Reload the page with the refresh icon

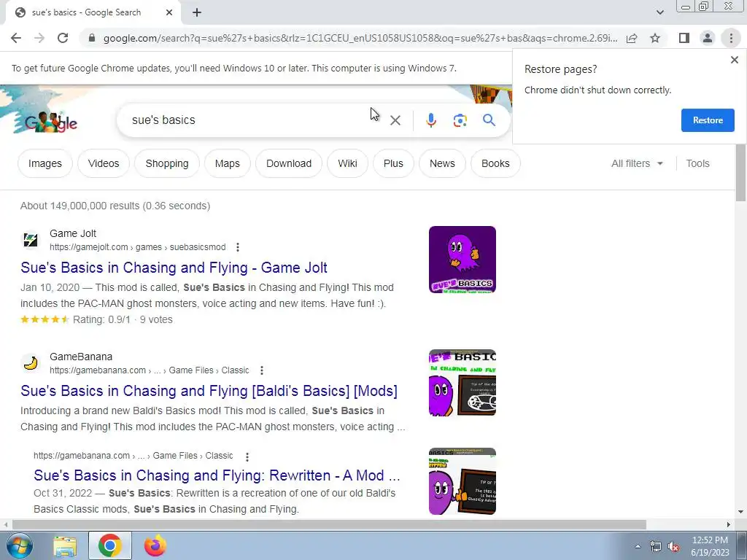tap(63, 38)
